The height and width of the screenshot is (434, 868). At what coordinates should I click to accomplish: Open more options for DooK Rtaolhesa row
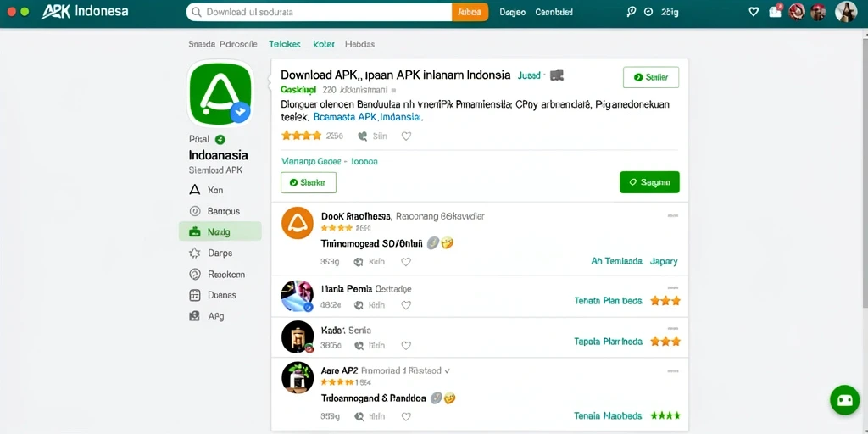(x=672, y=216)
